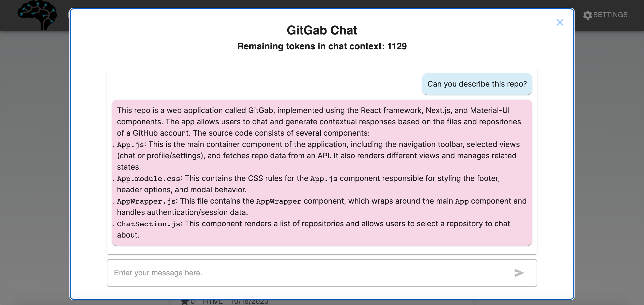Click the ChatSection.js bullet label
This screenshot has width=644, height=305.
coord(149,224)
